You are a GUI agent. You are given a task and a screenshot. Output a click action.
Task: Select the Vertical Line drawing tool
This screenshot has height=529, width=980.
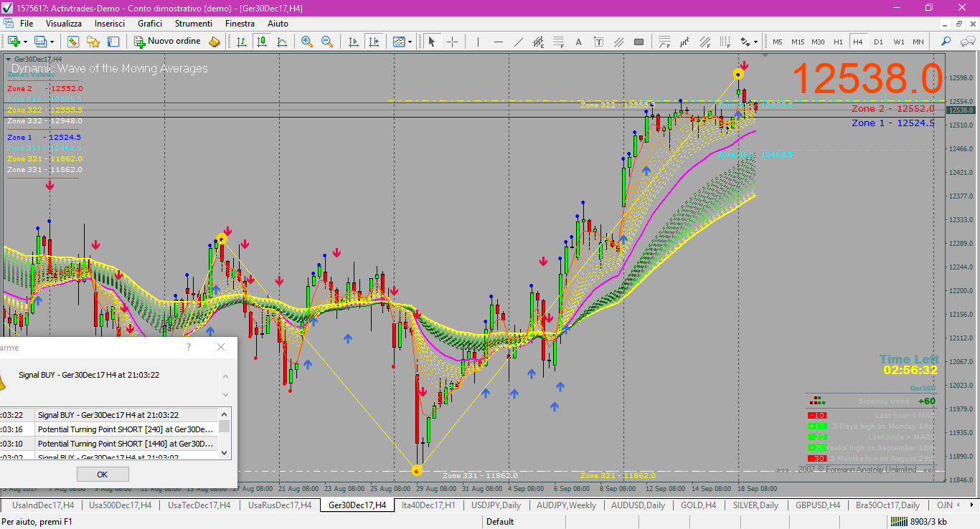[478, 42]
